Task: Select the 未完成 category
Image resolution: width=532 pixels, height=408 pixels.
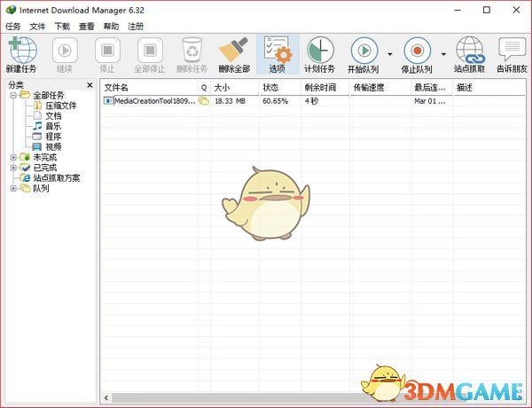Action: coord(45,157)
